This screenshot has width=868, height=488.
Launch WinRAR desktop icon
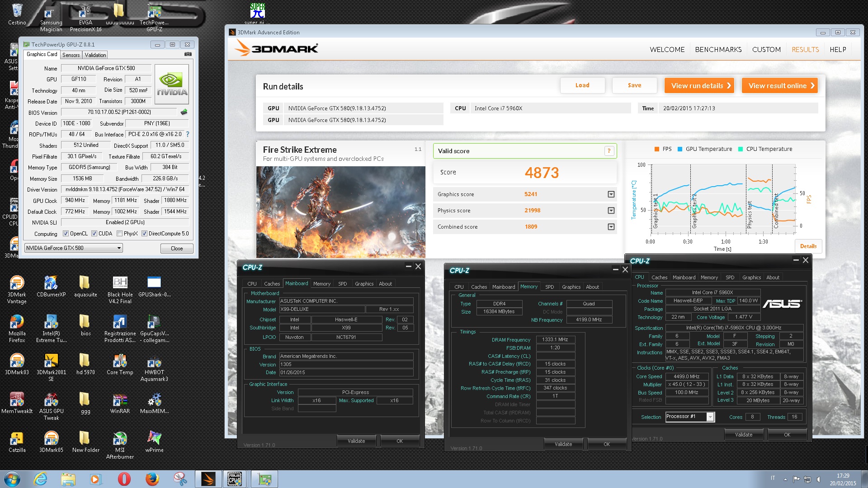pyautogui.click(x=120, y=403)
